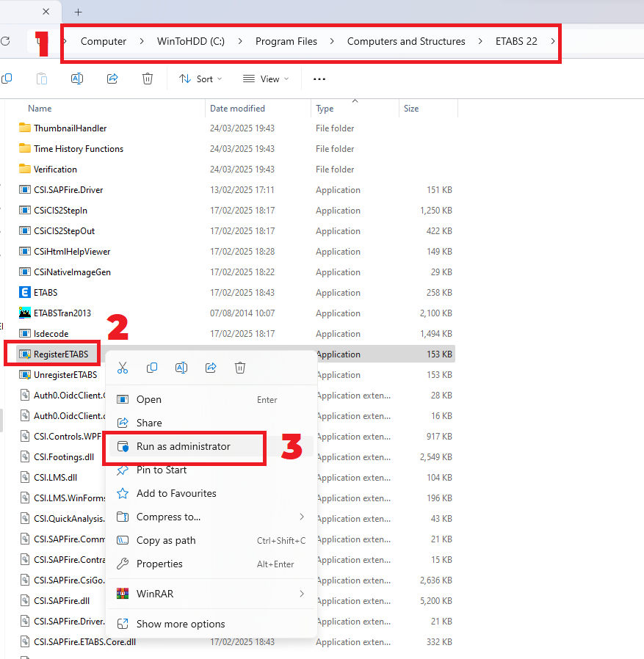Expand chevron after Computers and Structures breadcrumb
Screen dimensions: 644x659
(480, 41)
